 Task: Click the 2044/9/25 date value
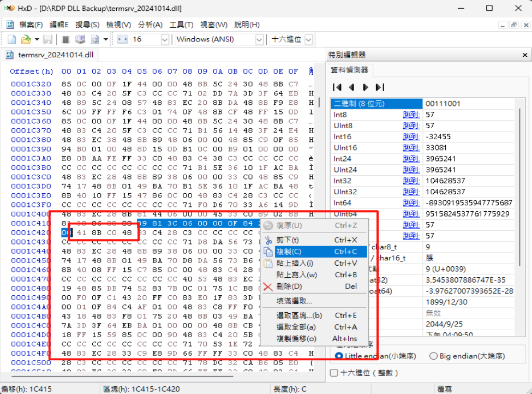tap(445, 324)
